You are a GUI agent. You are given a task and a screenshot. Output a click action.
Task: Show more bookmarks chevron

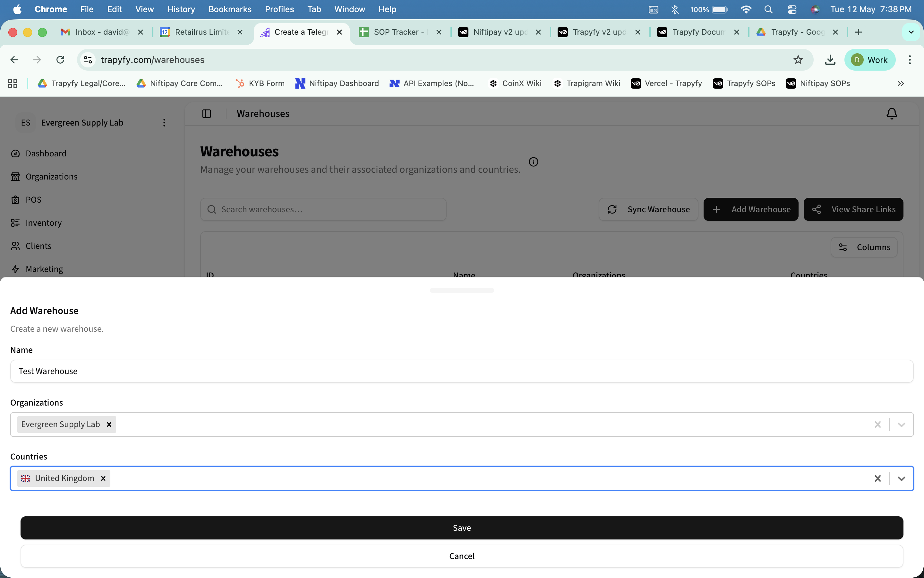point(901,83)
